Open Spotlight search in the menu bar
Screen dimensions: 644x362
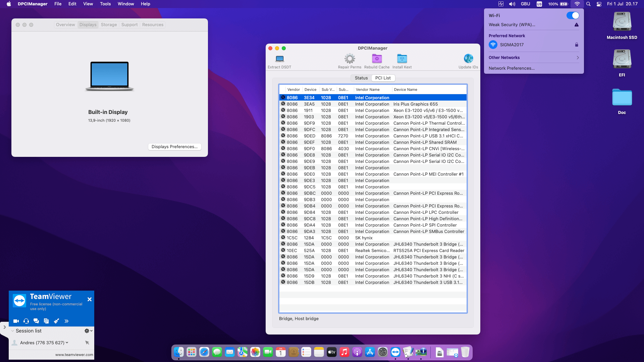(x=588, y=4)
